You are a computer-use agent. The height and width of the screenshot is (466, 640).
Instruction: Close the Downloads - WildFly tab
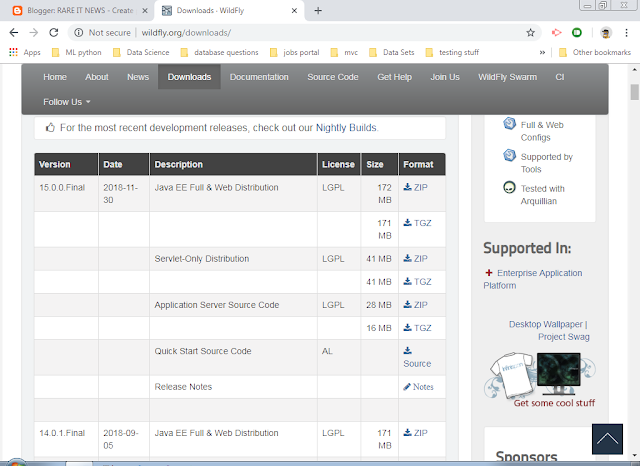294,11
